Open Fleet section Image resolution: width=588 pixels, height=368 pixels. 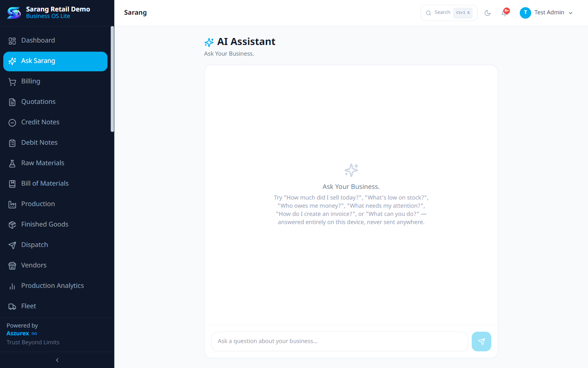55,306
